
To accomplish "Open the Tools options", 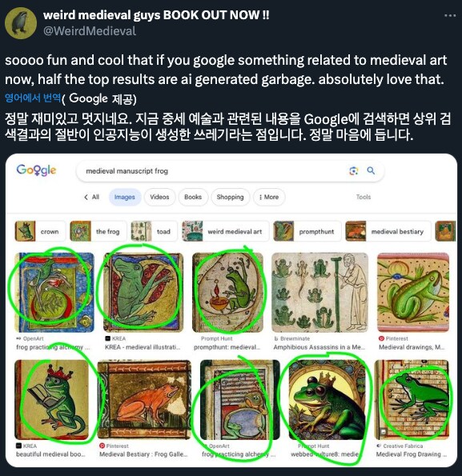I will pyautogui.click(x=364, y=197).
